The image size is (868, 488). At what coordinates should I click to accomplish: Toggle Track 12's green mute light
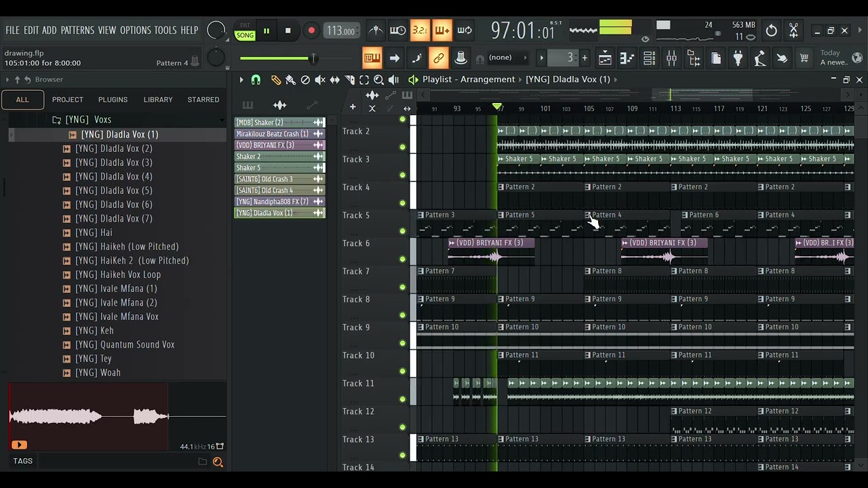403,427
